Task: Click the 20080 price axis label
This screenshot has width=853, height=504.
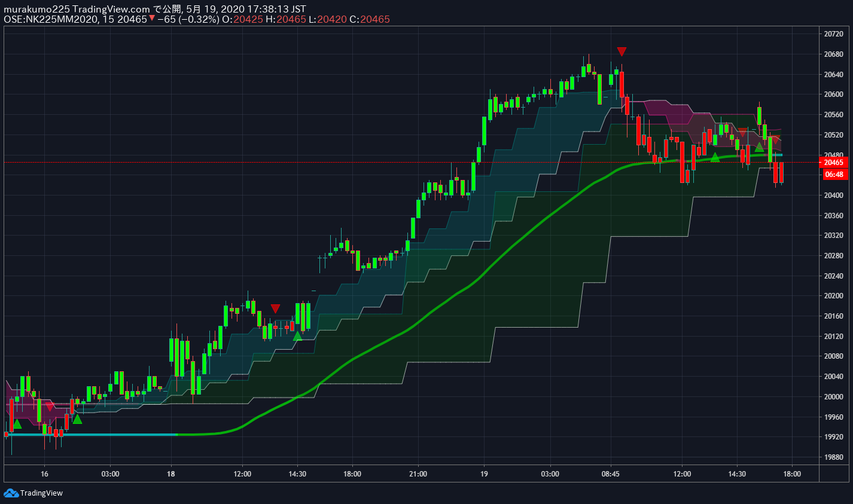Action: pyautogui.click(x=834, y=356)
